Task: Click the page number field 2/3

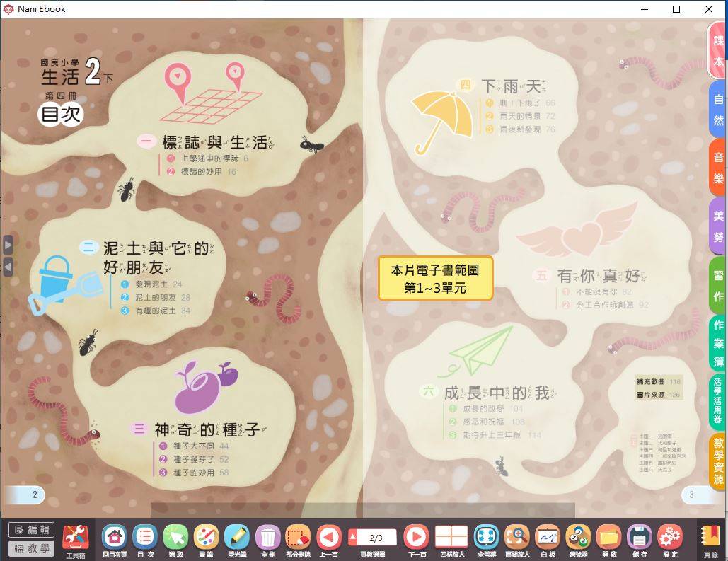Action: [376, 538]
